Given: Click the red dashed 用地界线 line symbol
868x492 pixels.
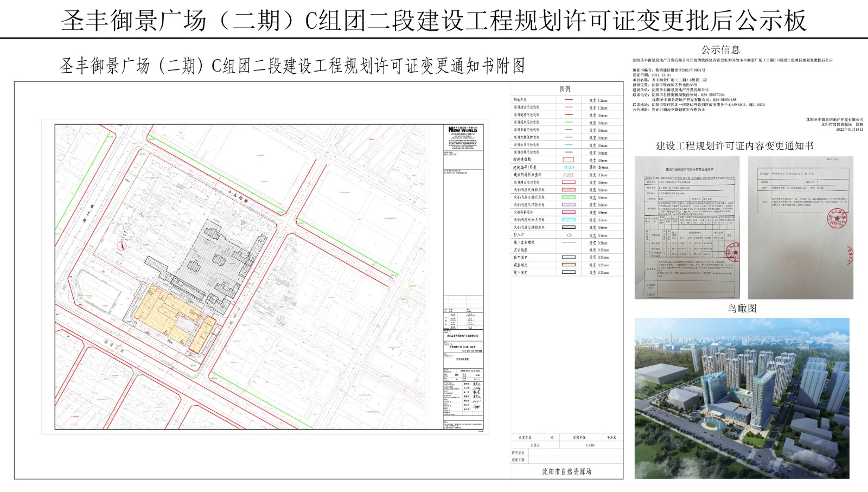Looking at the screenshot, I should pyautogui.click(x=569, y=100).
